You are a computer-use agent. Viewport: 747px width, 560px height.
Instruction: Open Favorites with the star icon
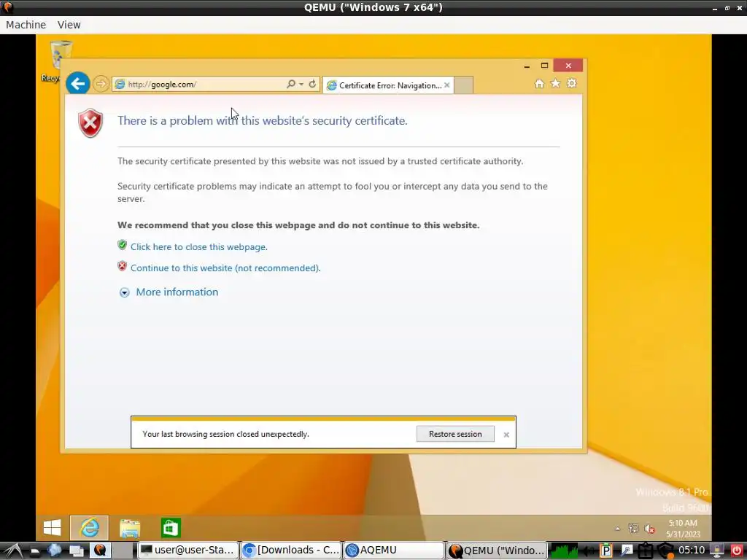click(555, 84)
